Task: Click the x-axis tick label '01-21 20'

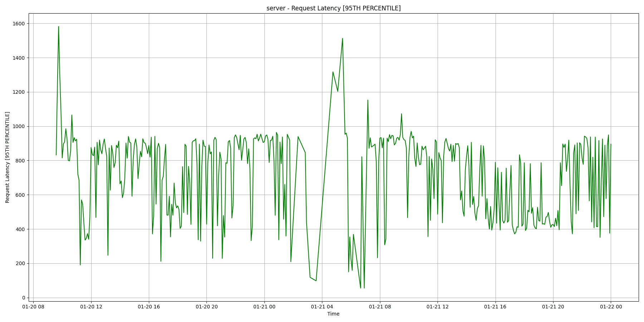Action: click(553, 307)
